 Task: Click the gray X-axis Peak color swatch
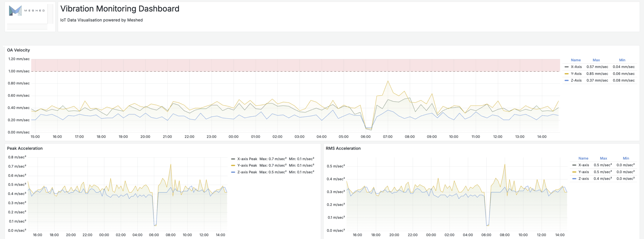click(x=233, y=159)
